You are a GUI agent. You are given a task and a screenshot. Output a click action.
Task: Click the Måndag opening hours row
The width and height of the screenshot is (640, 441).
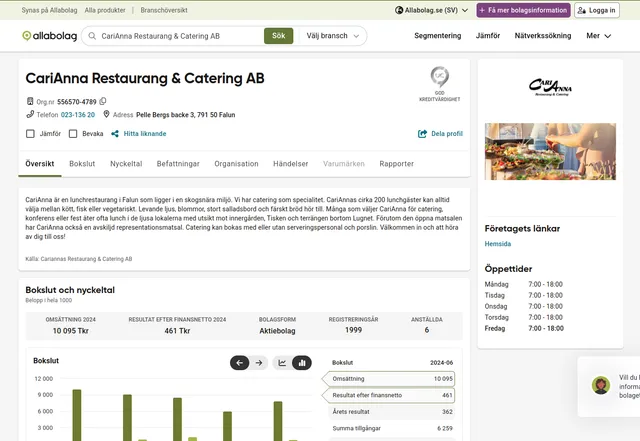524,284
